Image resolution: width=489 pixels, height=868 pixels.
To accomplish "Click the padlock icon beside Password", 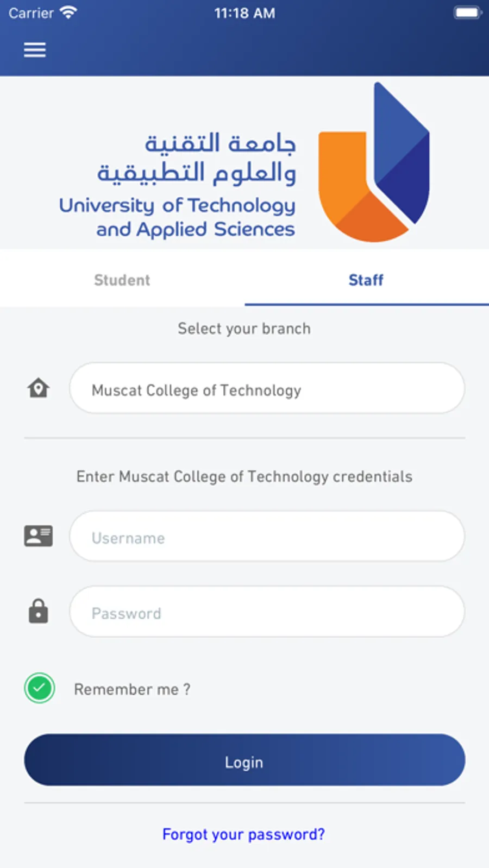I will 39,611.
